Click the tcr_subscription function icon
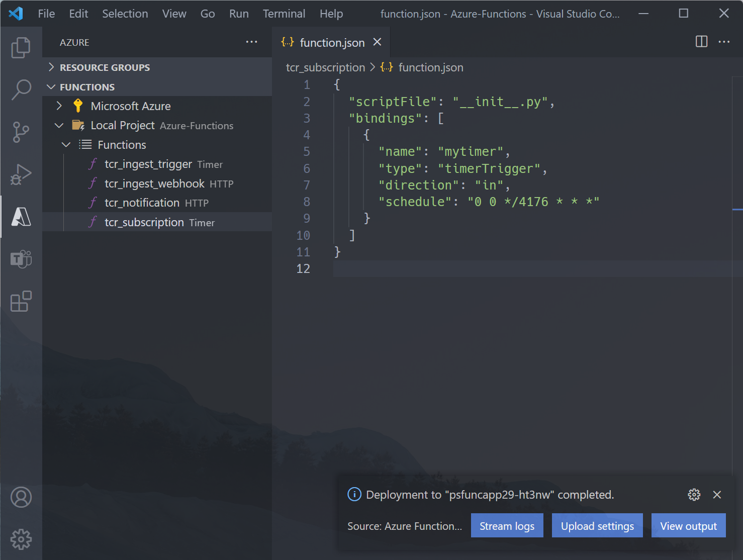Image resolution: width=743 pixels, height=560 pixels. tap(92, 222)
